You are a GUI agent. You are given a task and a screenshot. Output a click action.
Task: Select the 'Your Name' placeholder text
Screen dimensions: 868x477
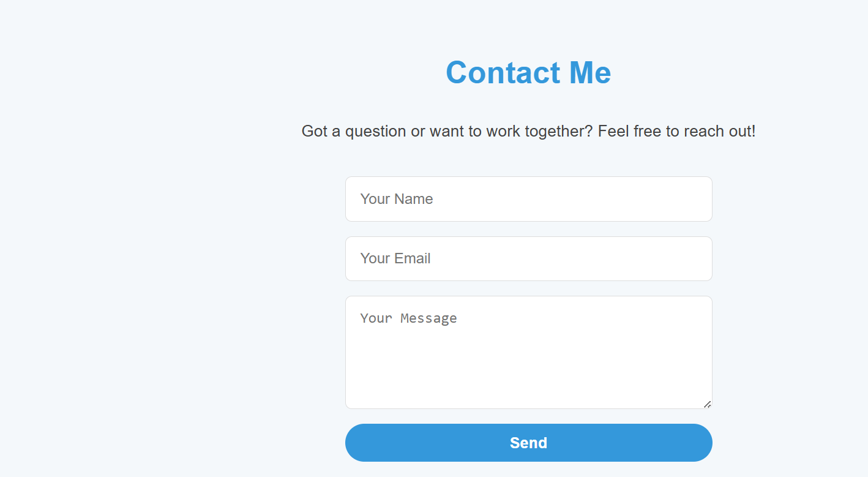[x=397, y=199]
